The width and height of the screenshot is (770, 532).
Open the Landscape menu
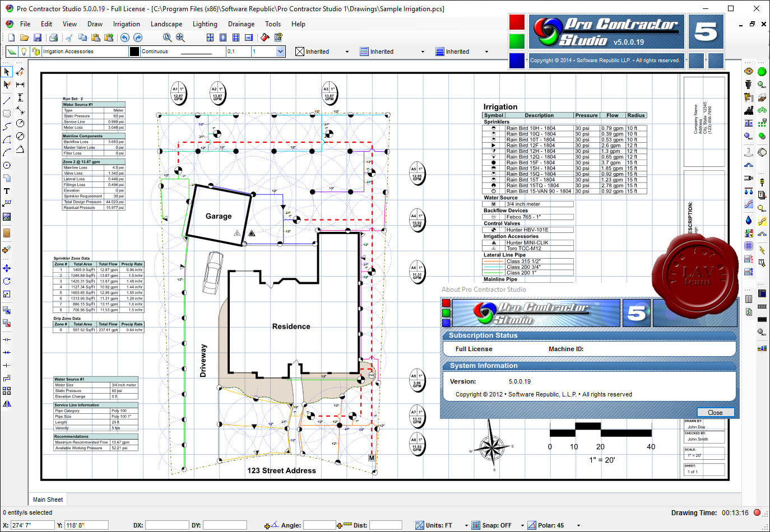point(166,24)
